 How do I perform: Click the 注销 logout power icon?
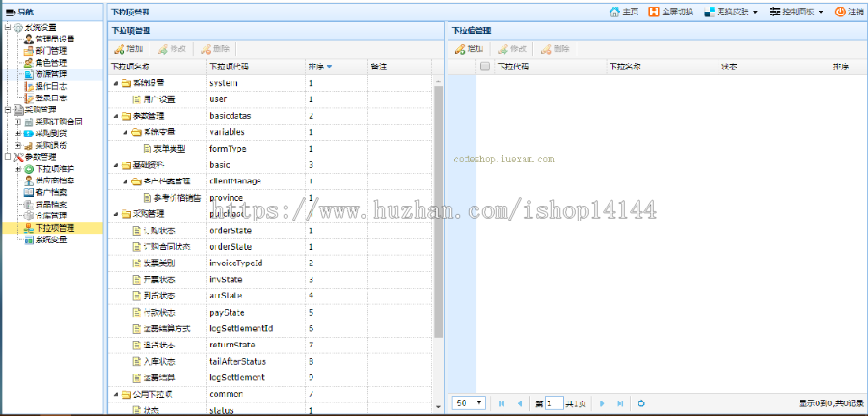pyautogui.click(x=840, y=12)
